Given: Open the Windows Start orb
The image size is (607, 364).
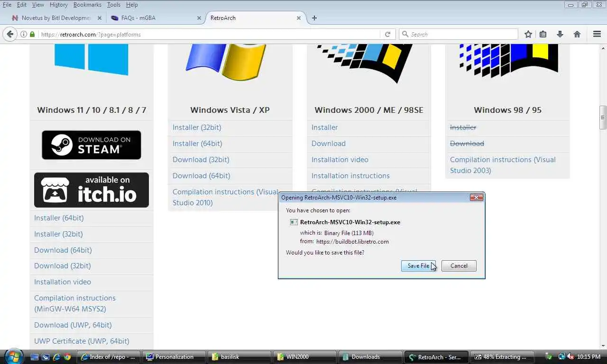Looking at the screenshot, I should pyautogui.click(x=13, y=356).
